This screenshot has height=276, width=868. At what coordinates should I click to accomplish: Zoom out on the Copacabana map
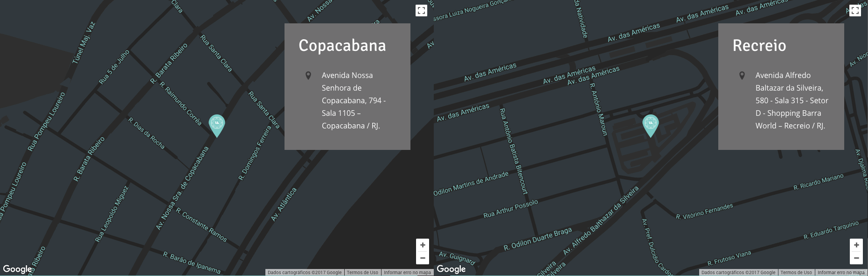tap(423, 258)
